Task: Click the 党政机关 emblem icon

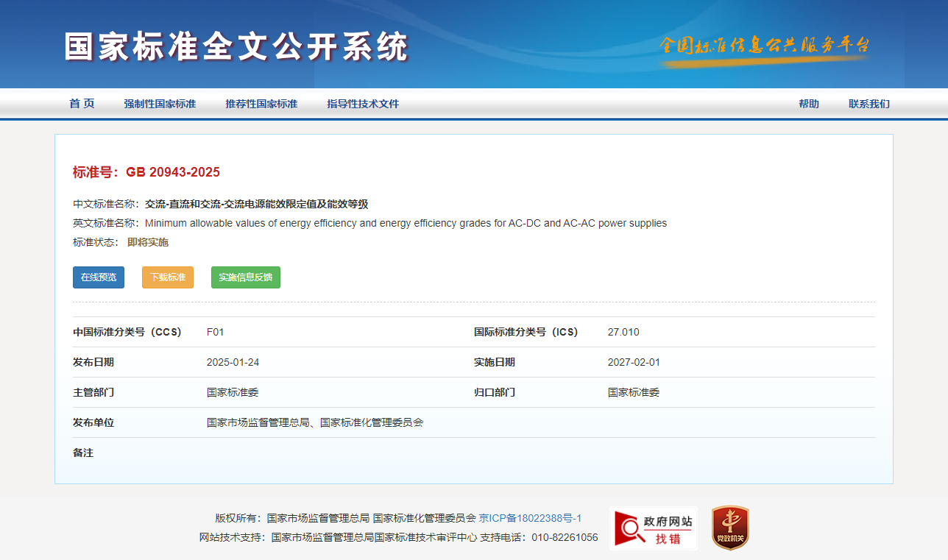Action: [730, 528]
